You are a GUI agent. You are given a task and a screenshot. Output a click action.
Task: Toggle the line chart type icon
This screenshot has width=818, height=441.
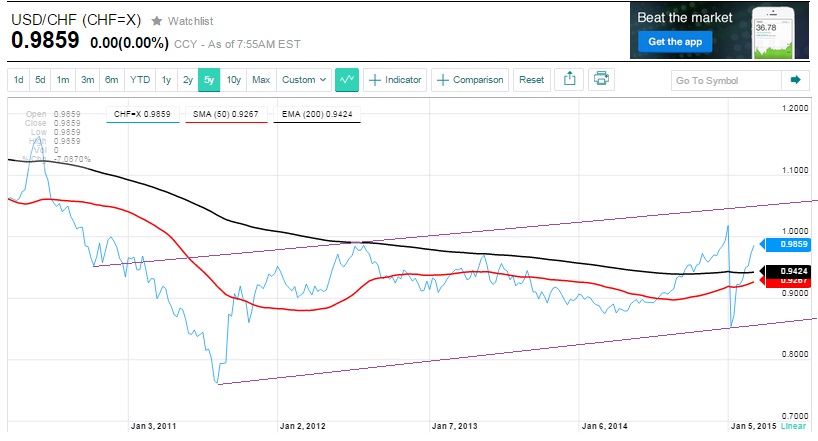click(347, 80)
